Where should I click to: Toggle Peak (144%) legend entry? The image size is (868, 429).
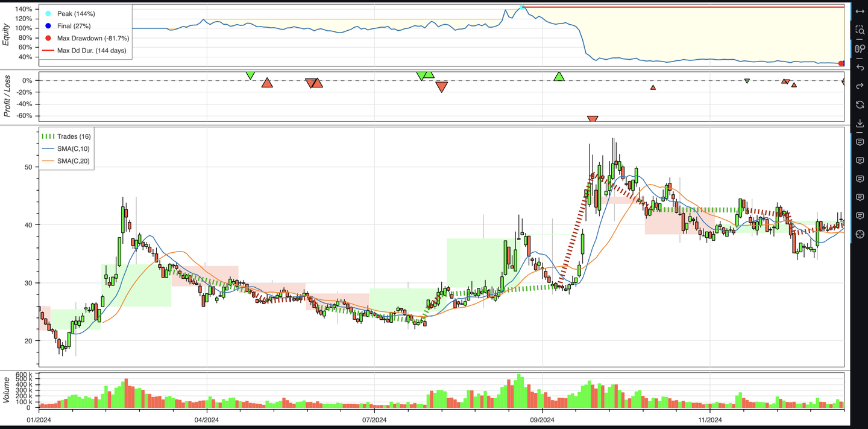(x=69, y=13)
